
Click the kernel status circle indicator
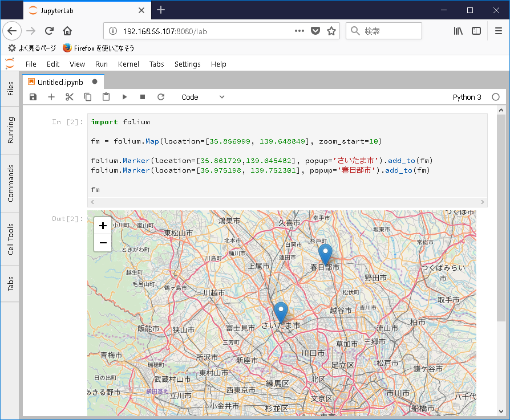[x=495, y=97]
